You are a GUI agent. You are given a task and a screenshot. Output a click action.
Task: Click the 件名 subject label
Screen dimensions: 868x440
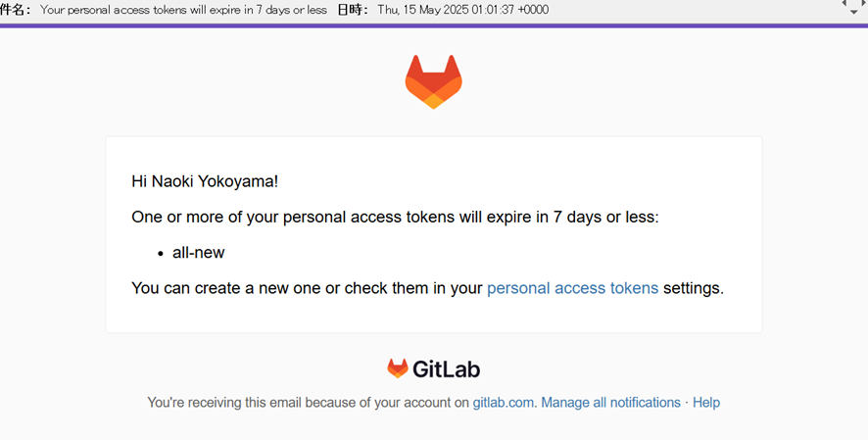(x=15, y=10)
